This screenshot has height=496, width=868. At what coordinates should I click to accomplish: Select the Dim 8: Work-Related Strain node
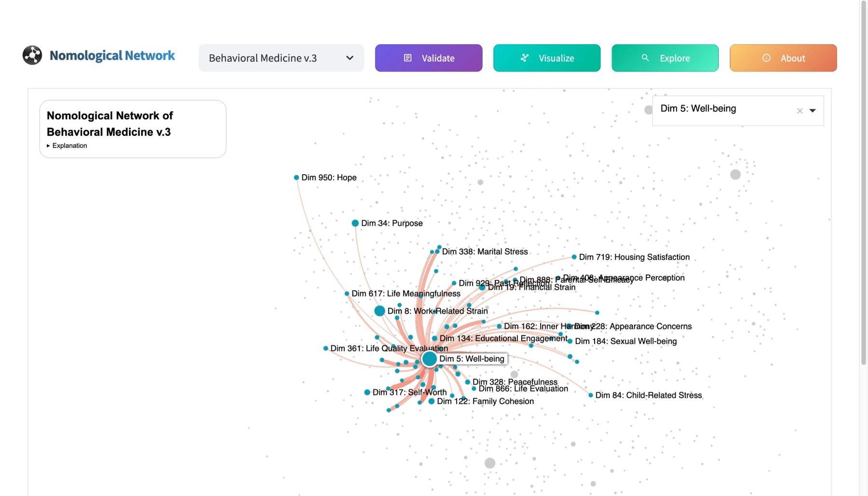[x=380, y=311]
